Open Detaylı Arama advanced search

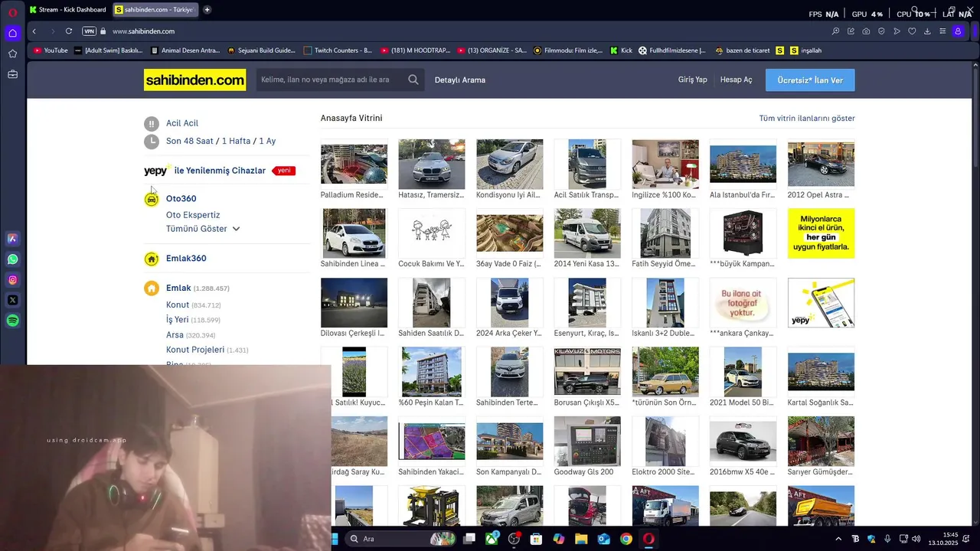[x=460, y=80]
